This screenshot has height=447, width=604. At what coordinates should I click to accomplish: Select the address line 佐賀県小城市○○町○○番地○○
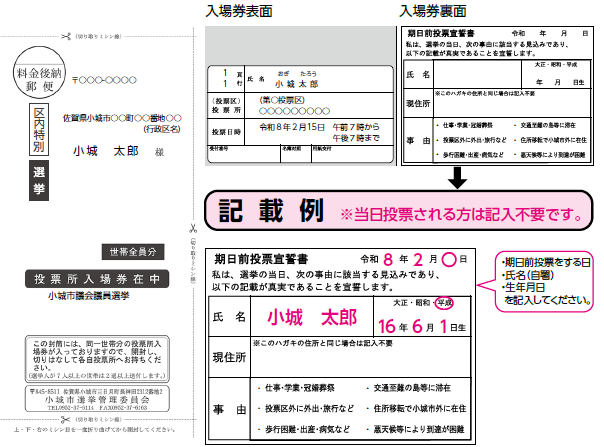[122, 118]
